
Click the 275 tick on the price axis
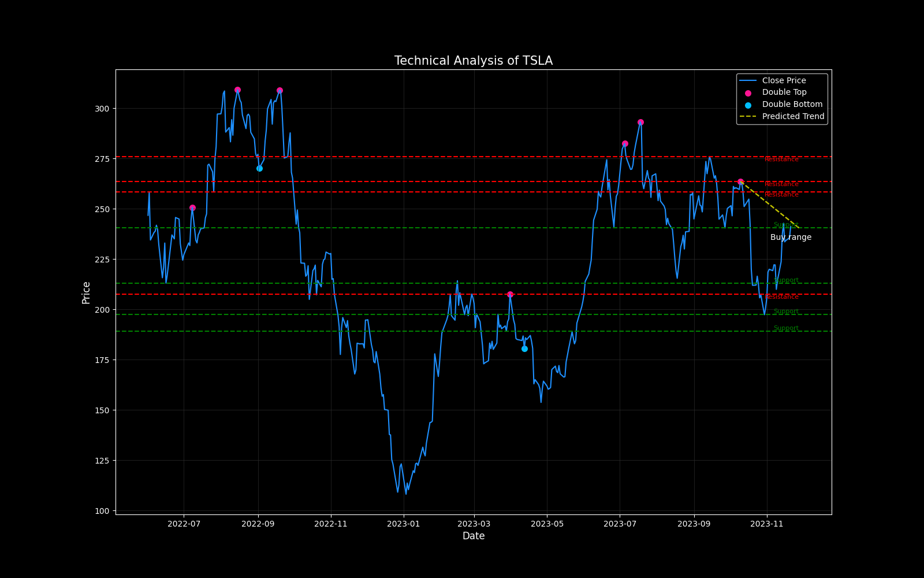pyautogui.click(x=102, y=159)
